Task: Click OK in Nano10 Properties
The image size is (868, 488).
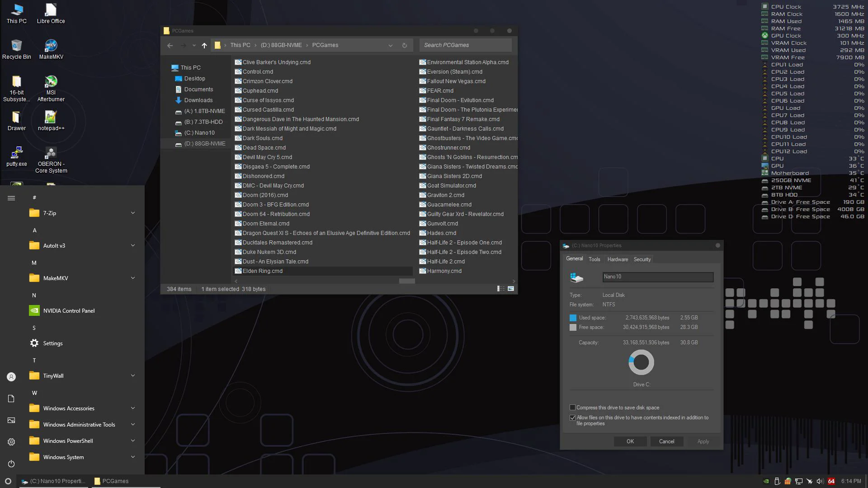Action: point(630,441)
